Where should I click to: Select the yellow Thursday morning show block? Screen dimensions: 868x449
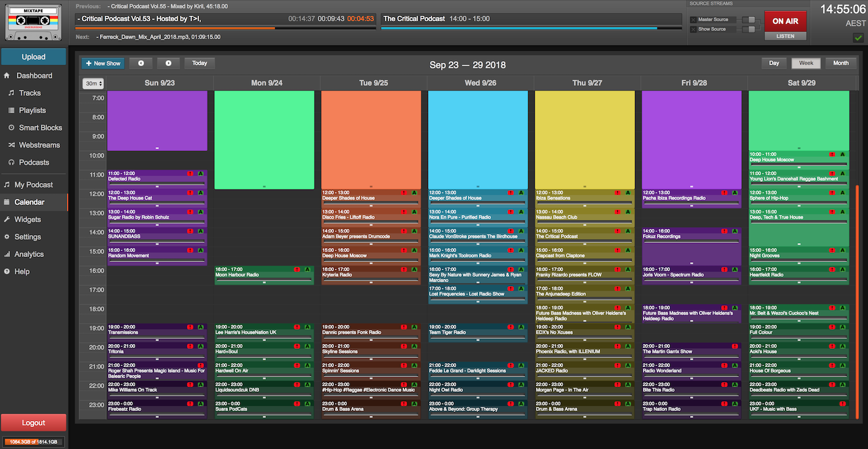(x=585, y=140)
